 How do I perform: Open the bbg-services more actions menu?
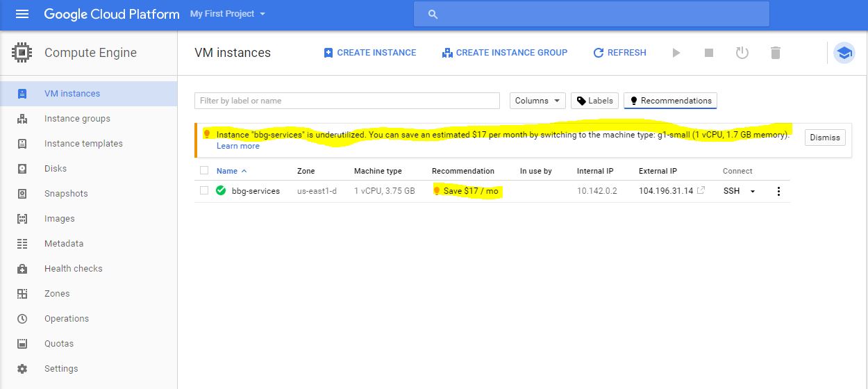point(778,191)
